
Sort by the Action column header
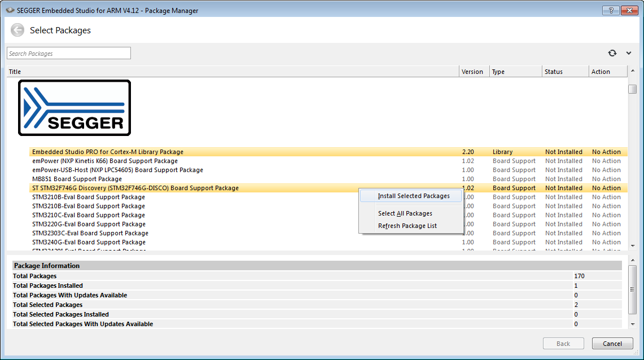pyautogui.click(x=608, y=72)
